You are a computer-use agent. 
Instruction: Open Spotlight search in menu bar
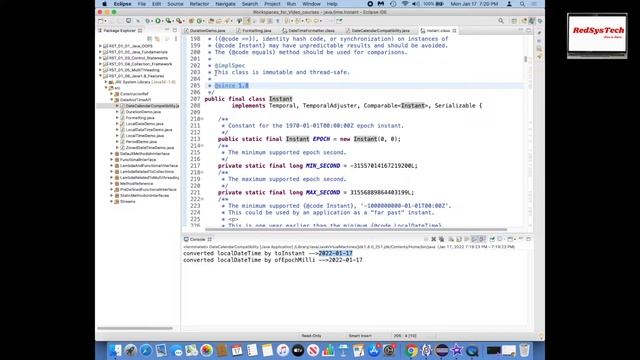coord(522,4)
